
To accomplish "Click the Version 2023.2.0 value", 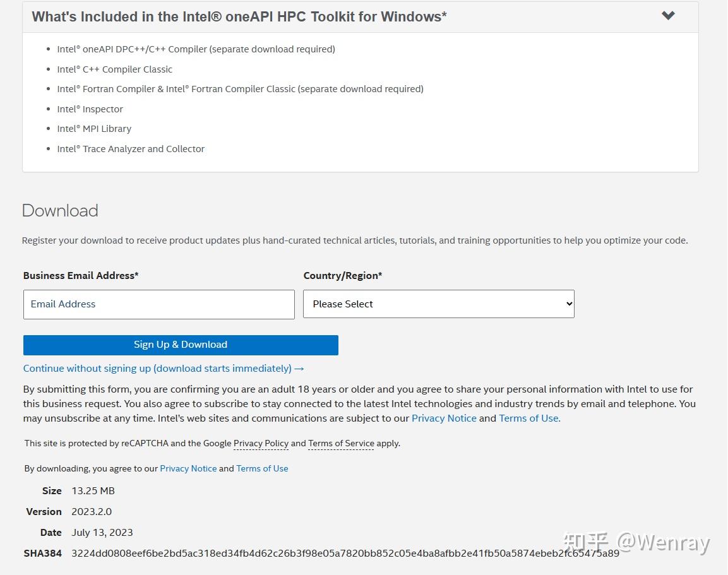I will click(91, 511).
